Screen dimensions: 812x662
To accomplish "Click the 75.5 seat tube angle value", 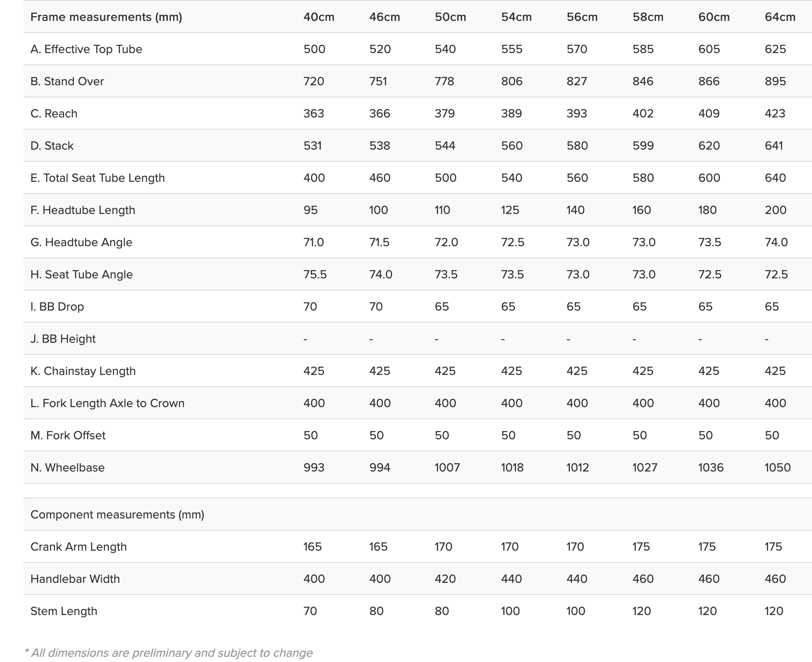I will click(x=315, y=274).
